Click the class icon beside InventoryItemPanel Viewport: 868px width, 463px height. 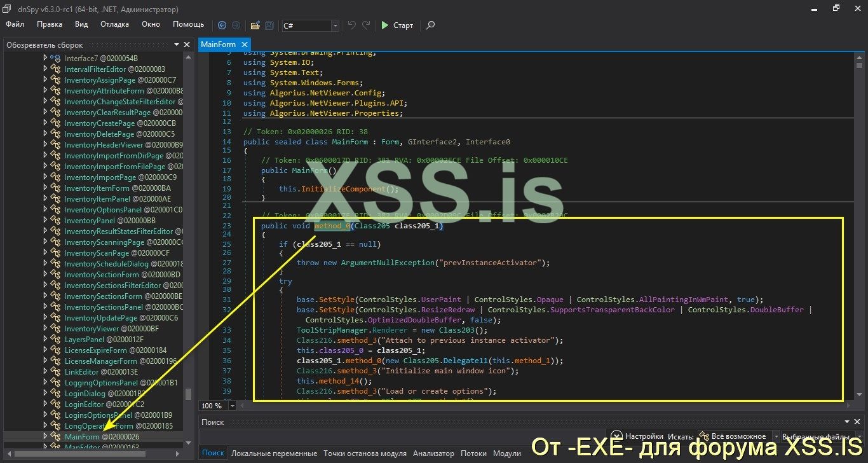[x=56, y=199]
